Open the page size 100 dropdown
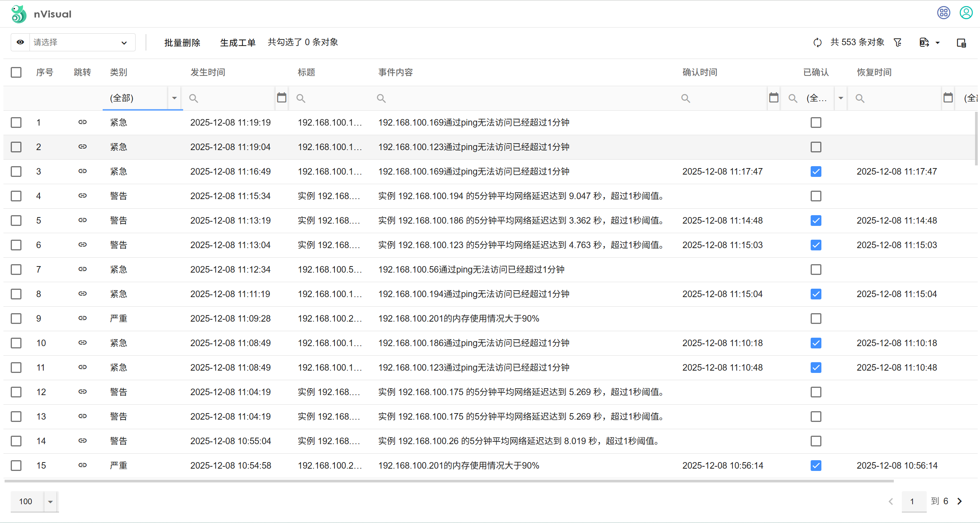Viewport: 980px width, 523px height. 50,502
